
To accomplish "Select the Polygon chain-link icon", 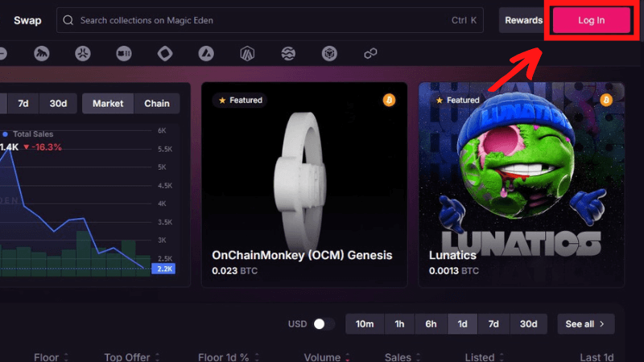I will pos(370,53).
